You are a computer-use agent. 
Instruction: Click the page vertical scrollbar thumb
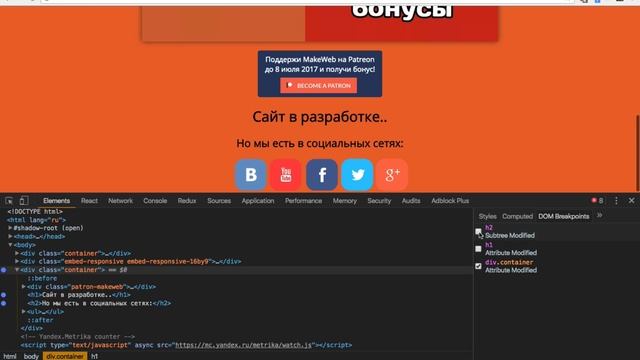pyautogui.click(x=638, y=153)
